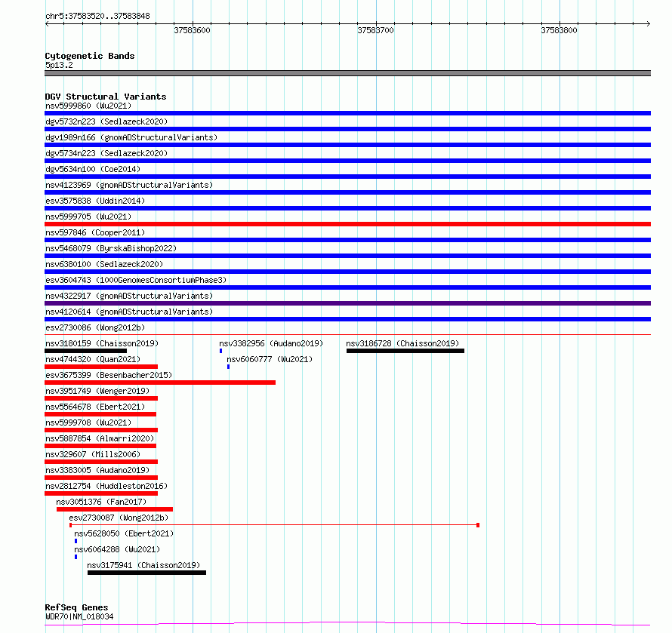Click nsv3051376 (Fan2017) red bar

(x=115, y=509)
